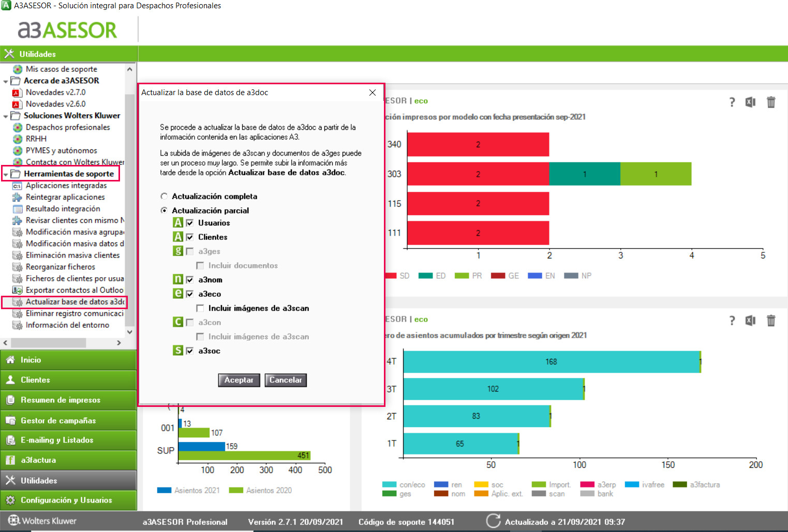Click the a3ASESOR logo
The image size is (788, 532).
[x=67, y=30]
